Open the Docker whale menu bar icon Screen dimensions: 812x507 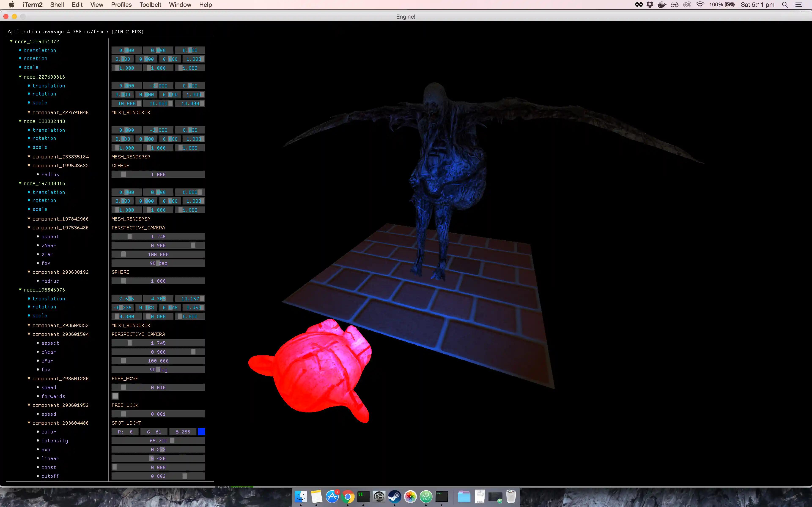tap(661, 5)
